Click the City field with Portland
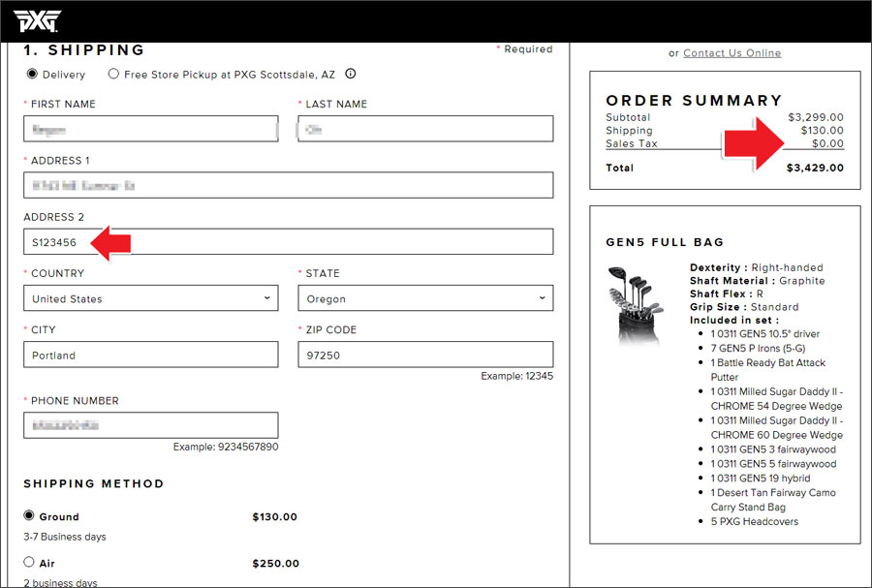This screenshot has height=588, width=872. 151,355
